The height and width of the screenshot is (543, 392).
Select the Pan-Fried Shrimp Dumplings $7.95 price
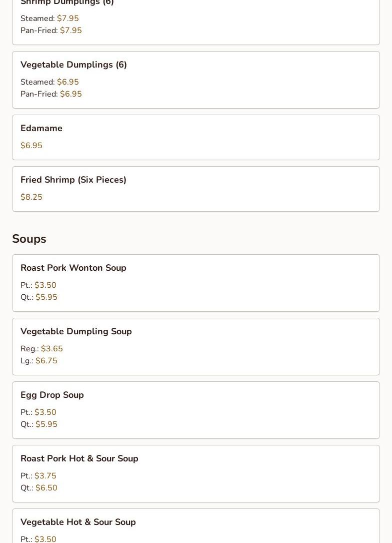click(70, 31)
